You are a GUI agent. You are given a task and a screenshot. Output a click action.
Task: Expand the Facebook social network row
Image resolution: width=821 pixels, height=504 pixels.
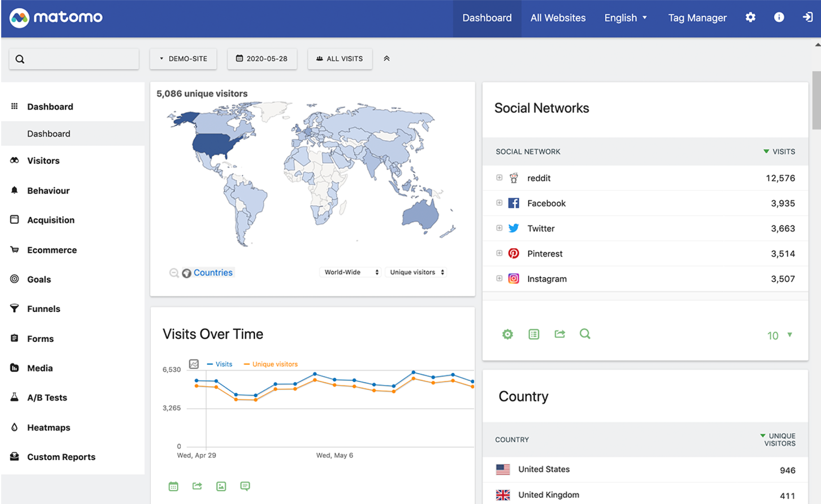pos(499,203)
